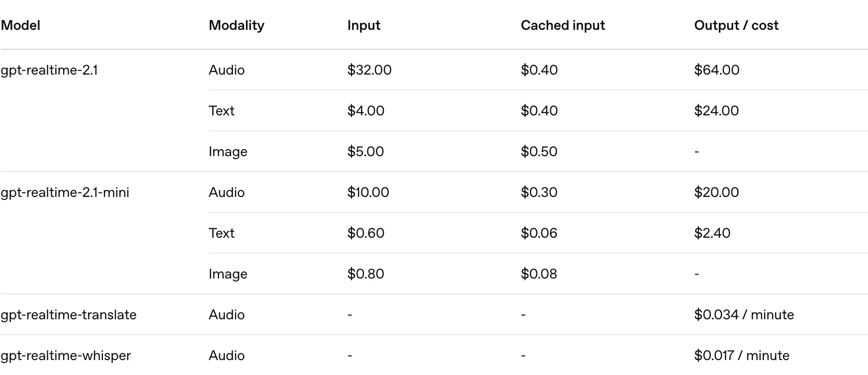
Task: Click the $24.00 text output price
Action: click(716, 111)
